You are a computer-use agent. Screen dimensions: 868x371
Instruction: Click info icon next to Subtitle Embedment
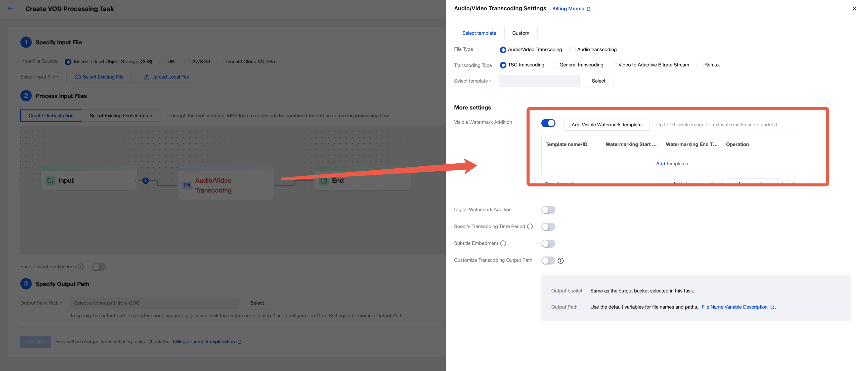click(x=503, y=243)
